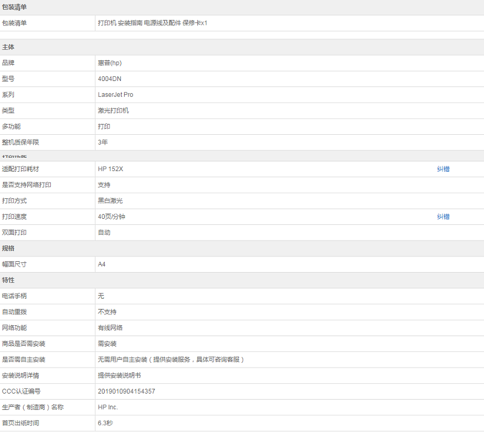Select the 支持 value for network printing

click(x=104, y=185)
